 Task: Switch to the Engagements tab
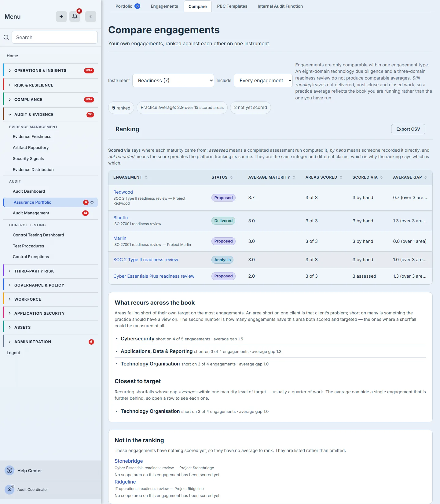pos(164,6)
